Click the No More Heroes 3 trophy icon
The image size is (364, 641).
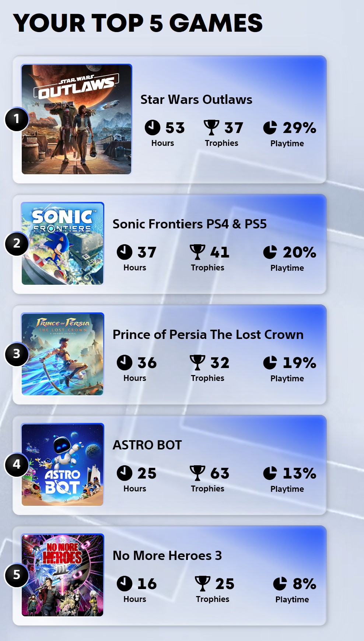point(203,584)
